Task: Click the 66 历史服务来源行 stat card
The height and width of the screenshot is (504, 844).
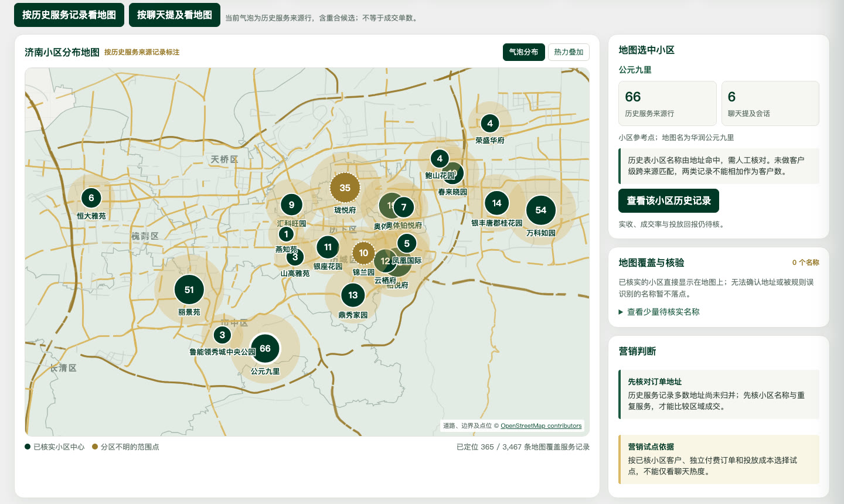Action: coord(668,103)
